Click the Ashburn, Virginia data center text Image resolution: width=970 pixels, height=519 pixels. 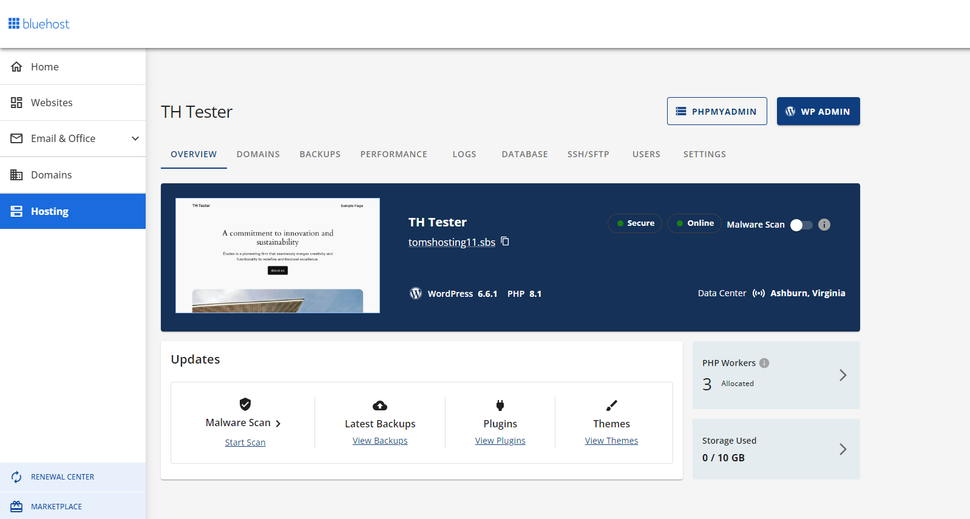click(x=807, y=293)
